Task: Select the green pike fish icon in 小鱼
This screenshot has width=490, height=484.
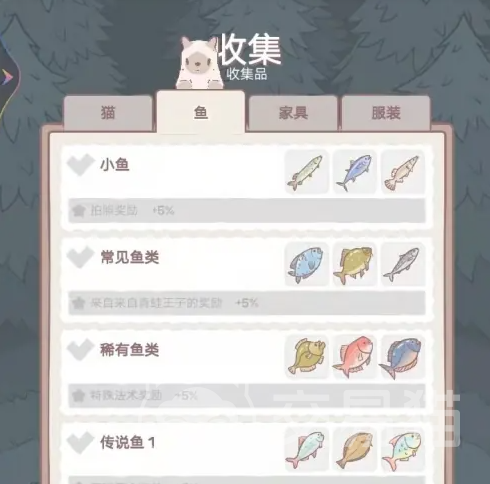Action: point(307,172)
